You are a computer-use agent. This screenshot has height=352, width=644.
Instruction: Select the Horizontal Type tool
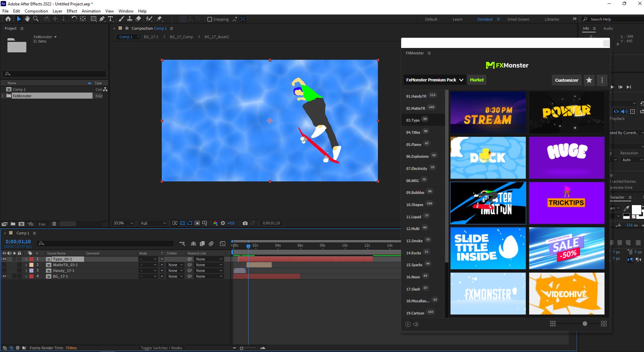tap(110, 19)
